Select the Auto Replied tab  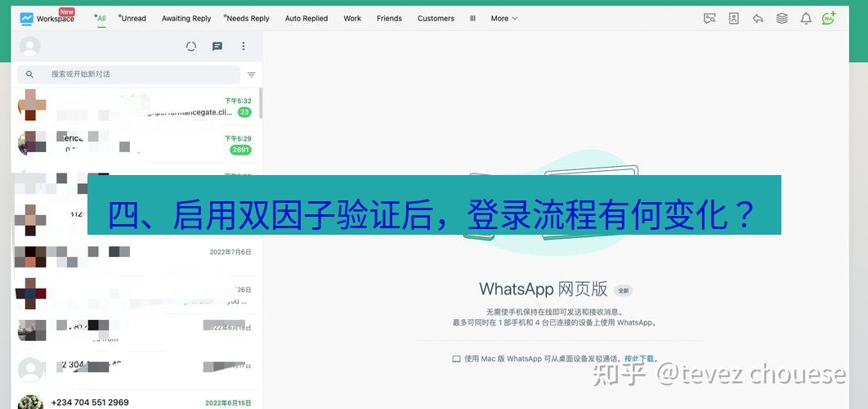click(x=306, y=18)
